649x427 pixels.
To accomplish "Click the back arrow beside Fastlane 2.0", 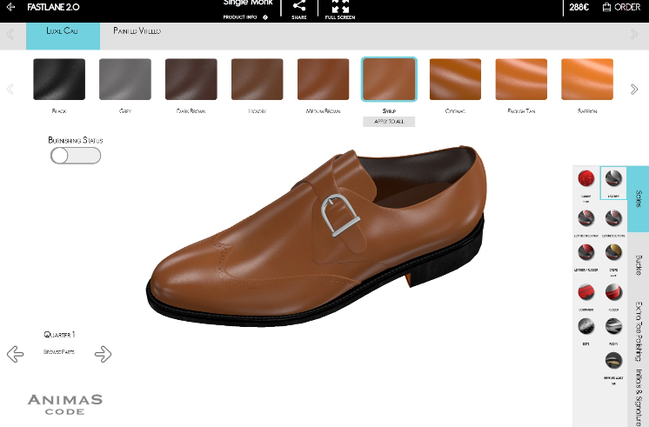I will [10, 7].
